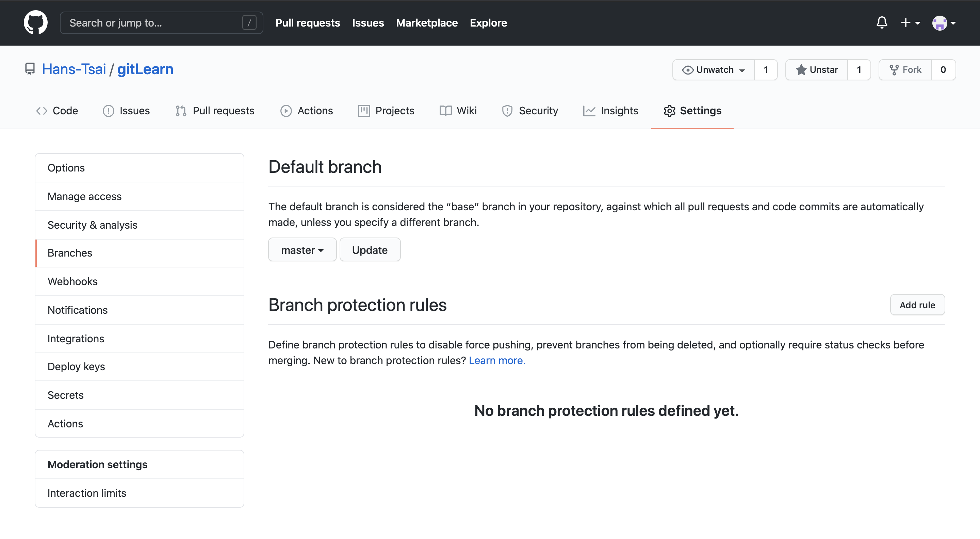Open Webhooks settings

tap(139, 281)
